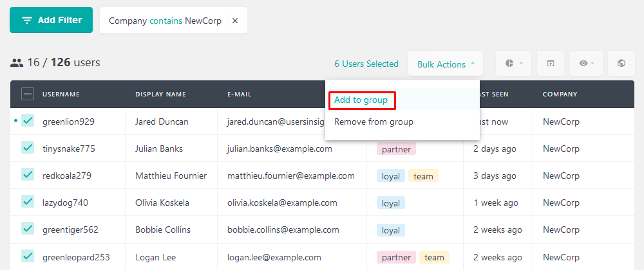The width and height of the screenshot is (644, 270).
Task: Open username greenleopard253
Action: click(x=76, y=257)
